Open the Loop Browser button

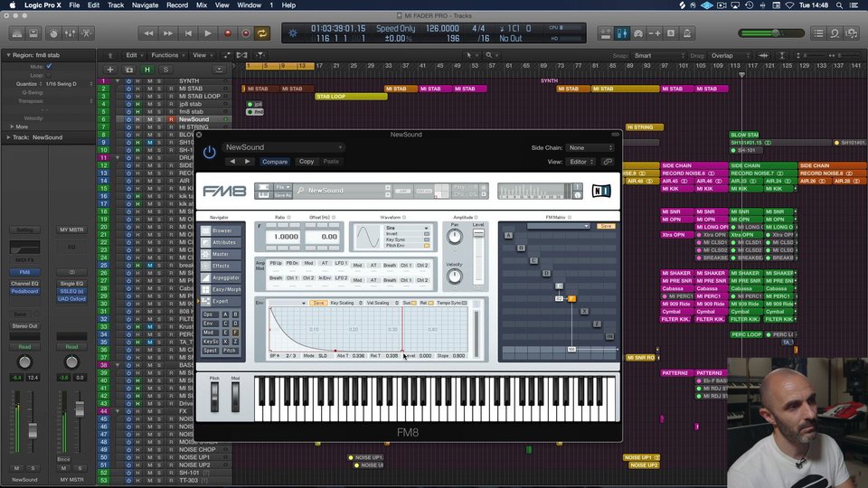835,33
